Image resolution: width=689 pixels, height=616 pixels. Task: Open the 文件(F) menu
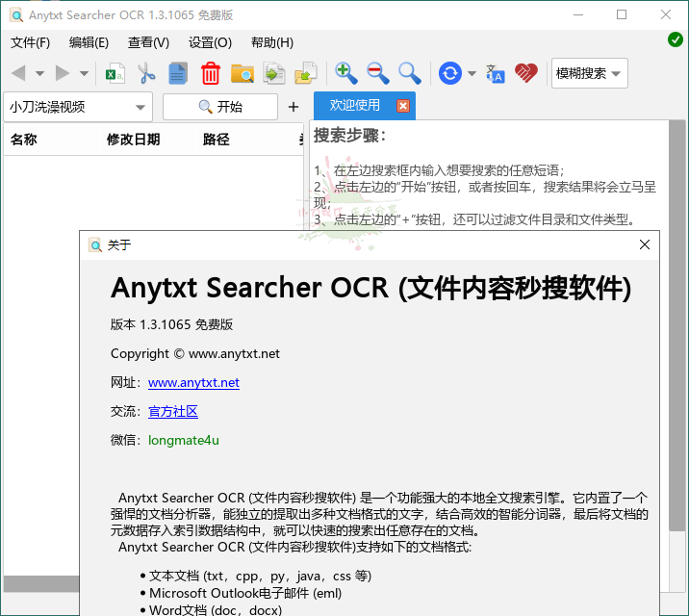tap(30, 42)
